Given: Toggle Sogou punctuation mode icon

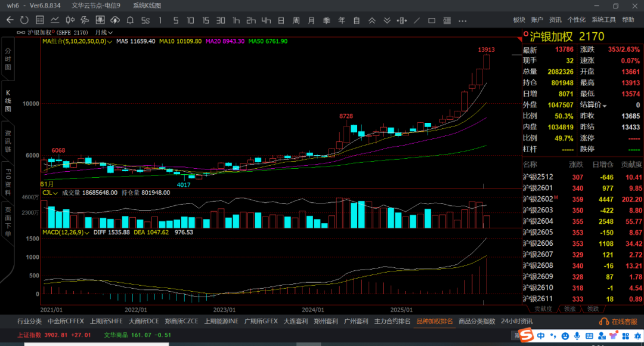Looking at the screenshot, I should [553, 336].
